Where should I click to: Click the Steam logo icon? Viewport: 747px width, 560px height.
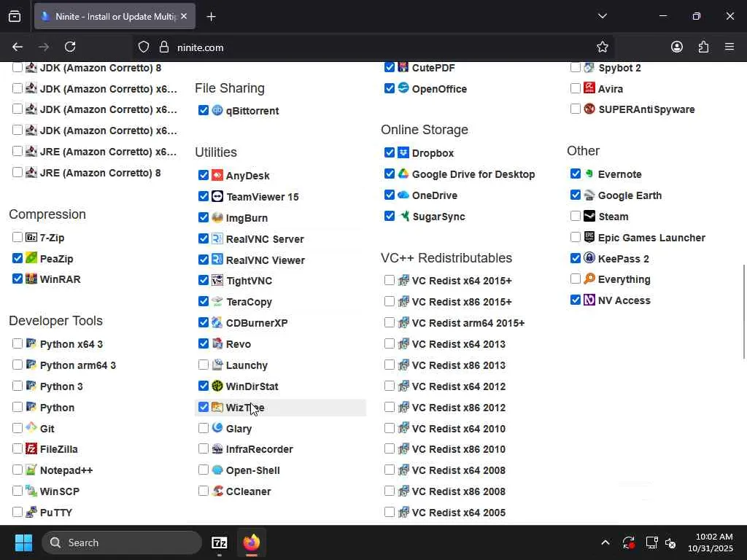click(589, 216)
